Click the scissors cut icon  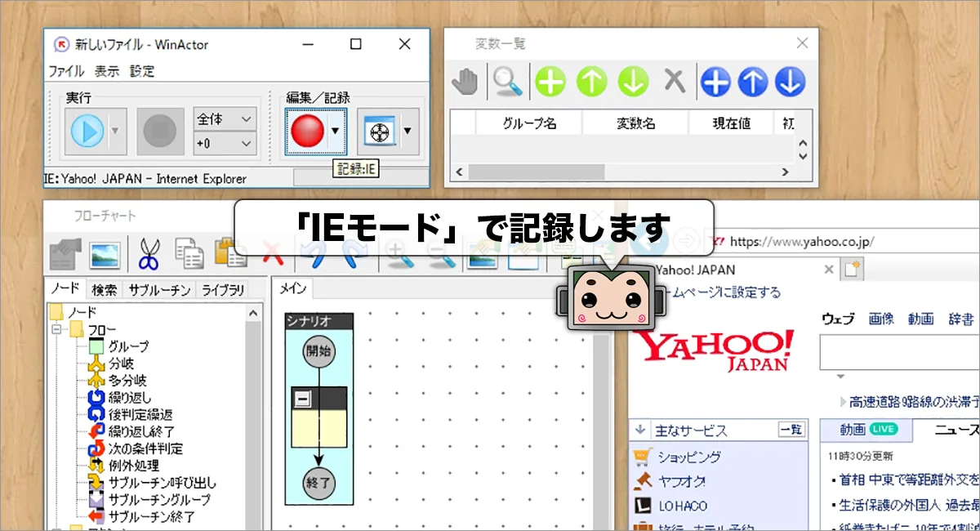pyautogui.click(x=149, y=254)
